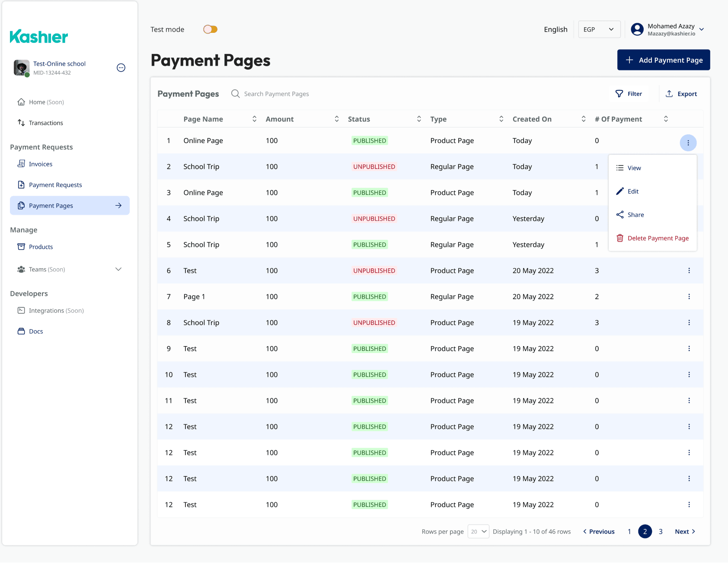
Task: Click the Share icon in the context menu
Action: (x=620, y=215)
